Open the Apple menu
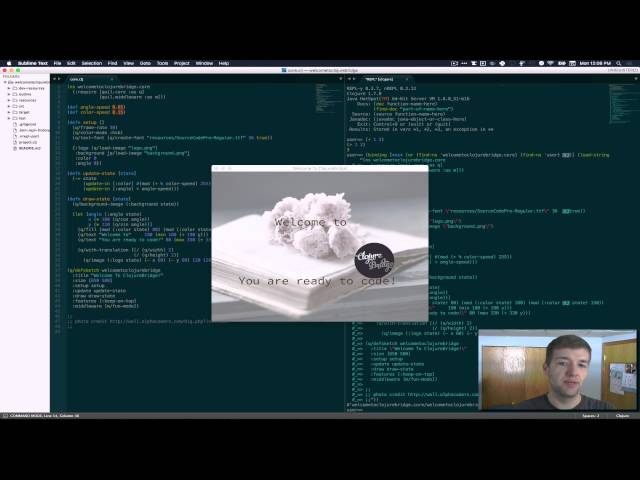 (x=9, y=63)
